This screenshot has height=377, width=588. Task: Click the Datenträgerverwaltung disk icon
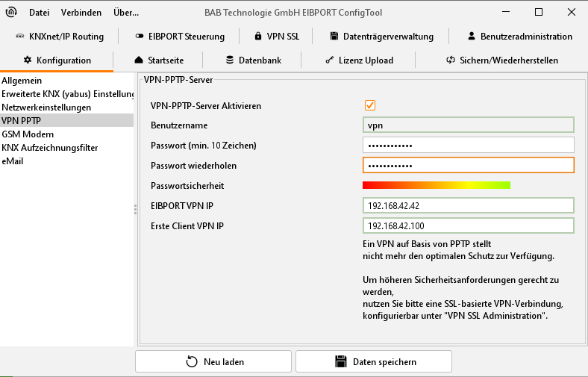(333, 36)
